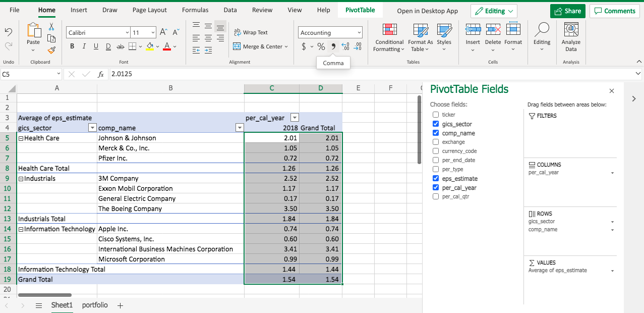The height and width of the screenshot is (313, 644).
Task: Open the per_cal_year column filter dropdown
Action: 295,118
